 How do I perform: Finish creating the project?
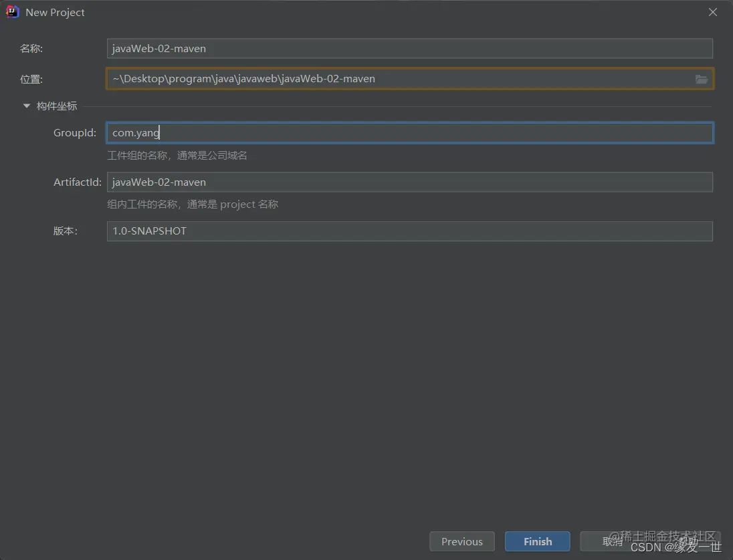[x=538, y=541]
